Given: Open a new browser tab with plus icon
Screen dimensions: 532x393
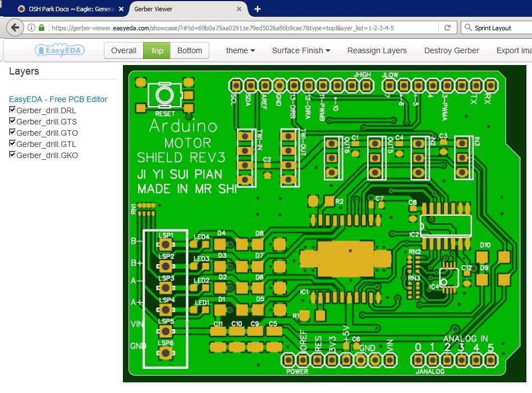Looking at the screenshot, I should (x=258, y=9).
